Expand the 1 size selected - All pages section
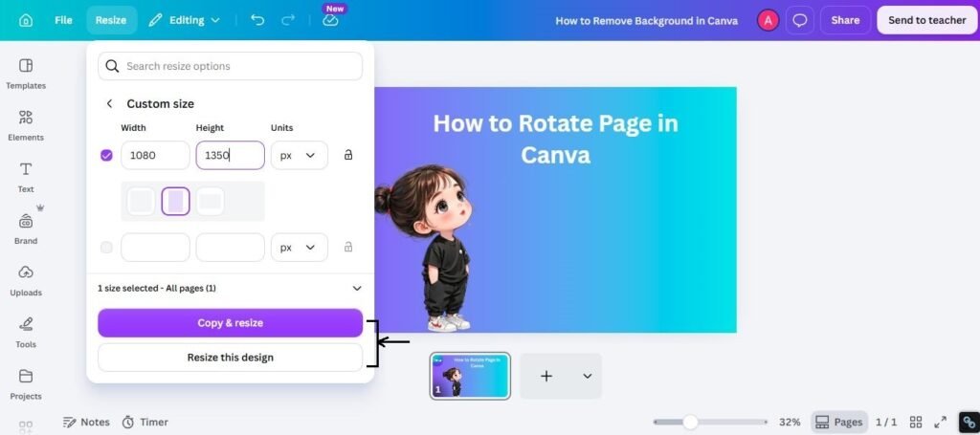Screen dimensions: 980x435 tap(230, 289)
